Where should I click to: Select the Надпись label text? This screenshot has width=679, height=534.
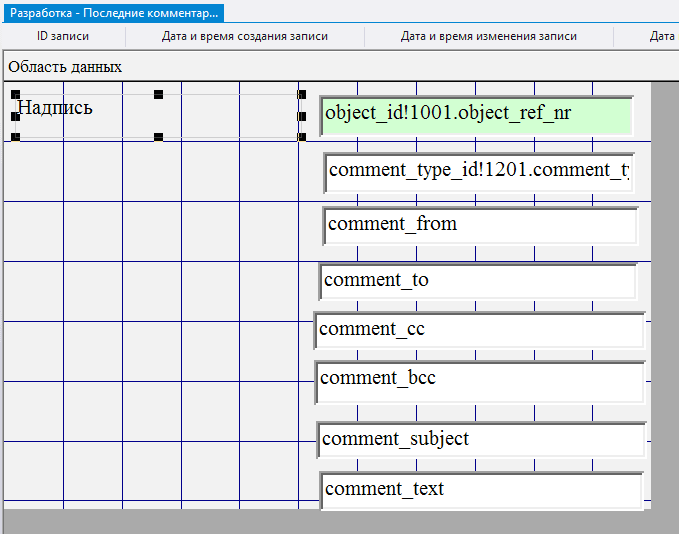click(56, 108)
